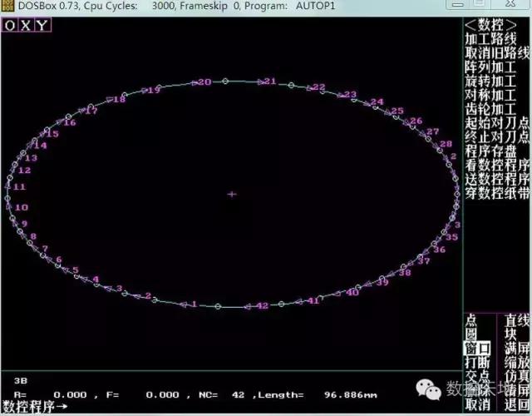Select the 直线 line tool
The image size is (532, 416).
pyautogui.click(x=516, y=319)
